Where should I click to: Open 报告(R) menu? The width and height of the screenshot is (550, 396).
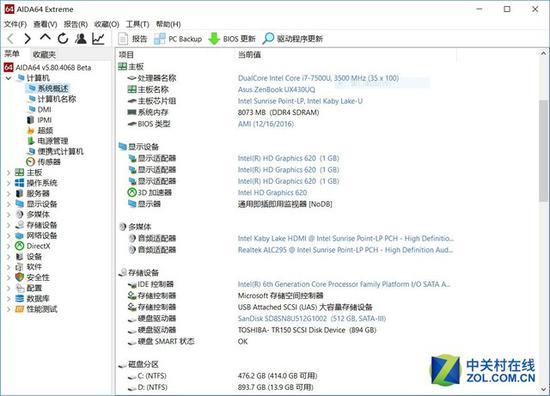(x=76, y=24)
